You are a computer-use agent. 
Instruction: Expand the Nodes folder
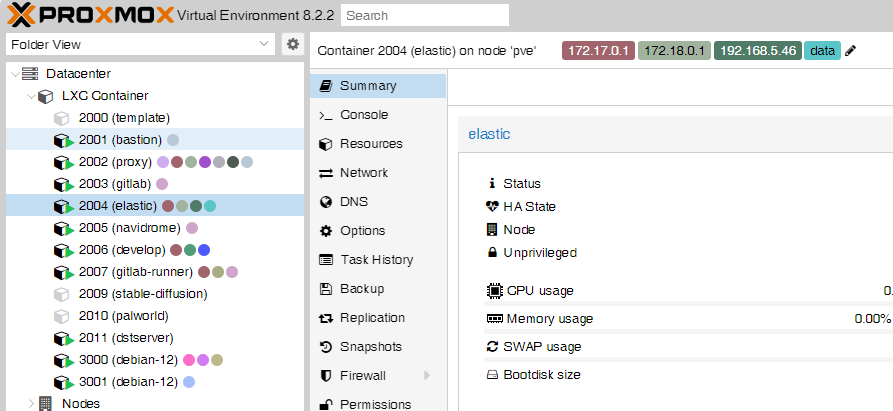(31, 404)
